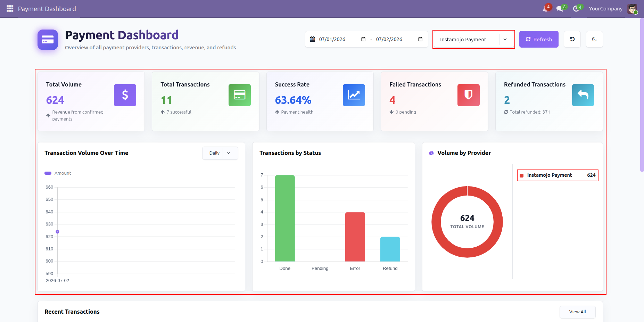Open the chat messages icon

560,9
